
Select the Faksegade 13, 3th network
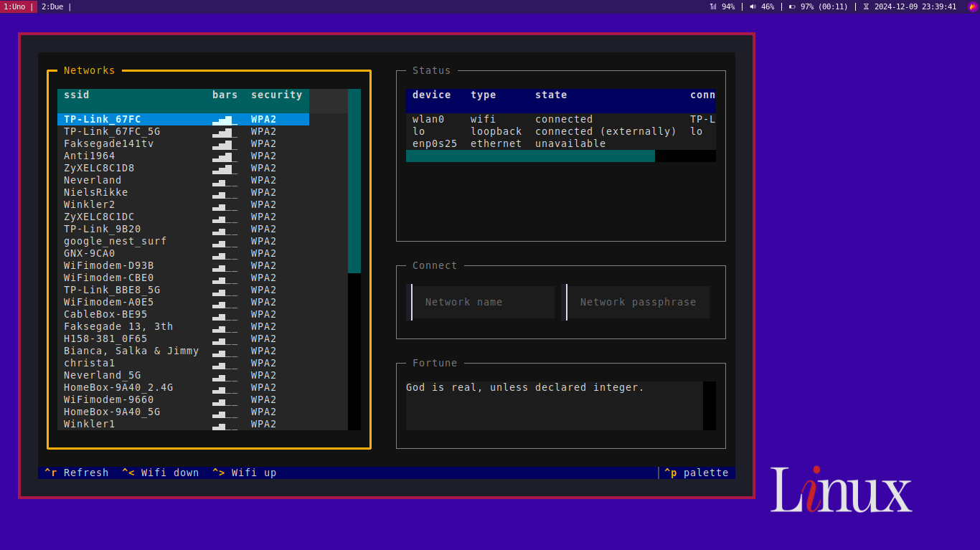point(184,326)
